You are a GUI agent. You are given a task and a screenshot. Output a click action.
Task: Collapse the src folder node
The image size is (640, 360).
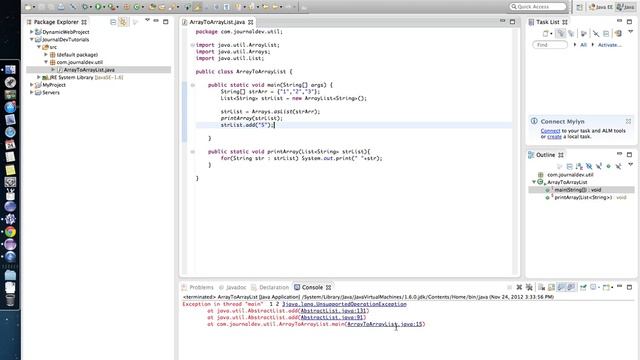(x=39, y=47)
